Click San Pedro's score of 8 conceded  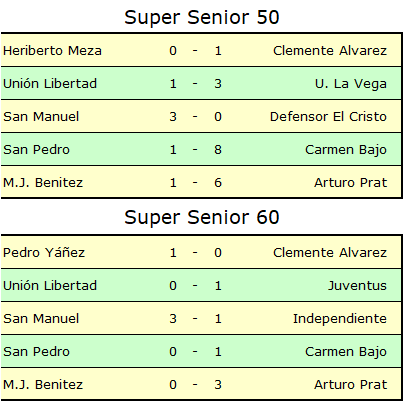click(218, 150)
